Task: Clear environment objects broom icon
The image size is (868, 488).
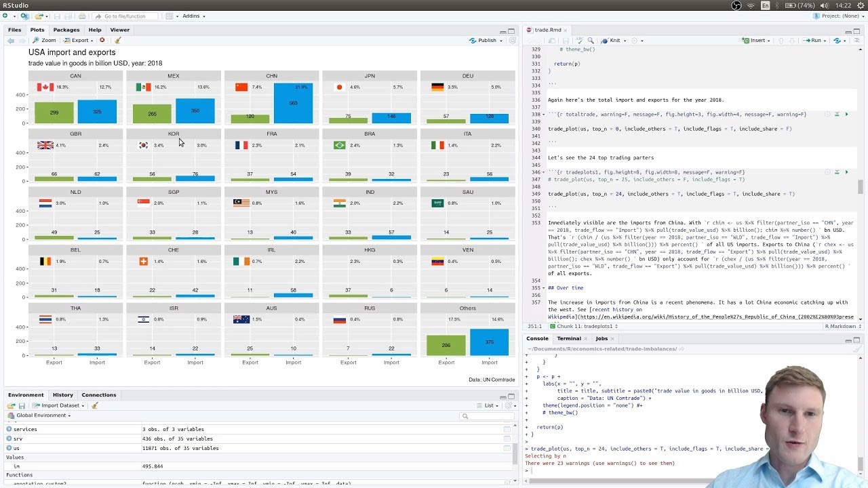Action: 95,405
